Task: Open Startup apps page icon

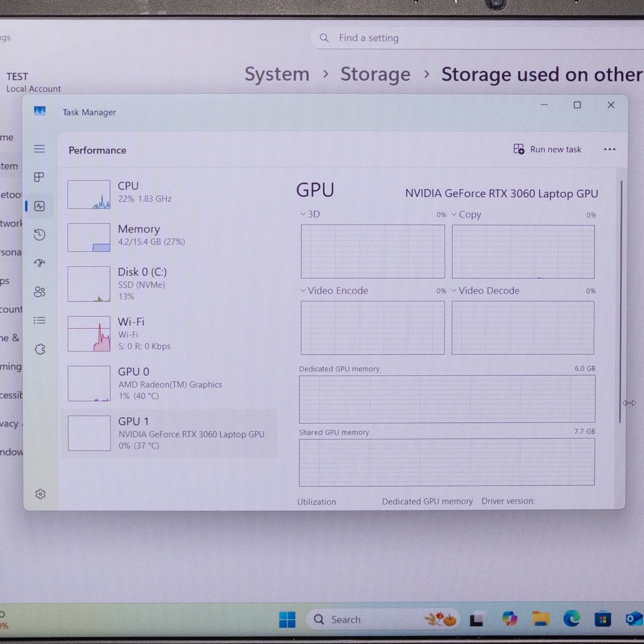Action: point(39,263)
